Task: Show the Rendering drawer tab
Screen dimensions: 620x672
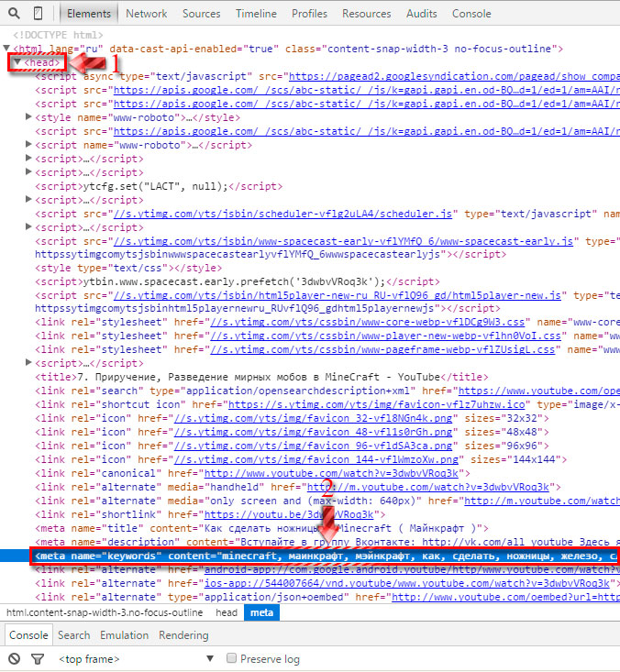Action: click(x=183, y=634)
